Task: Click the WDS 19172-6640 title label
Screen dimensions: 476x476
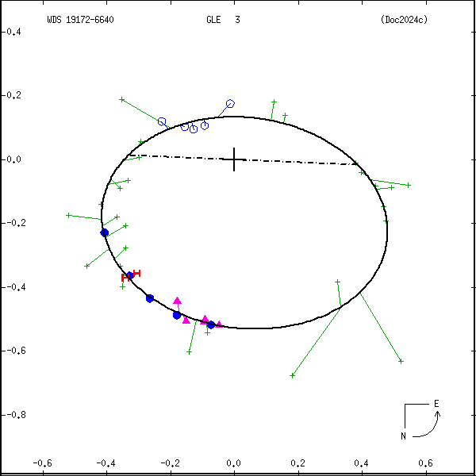Action: point(80,19)
